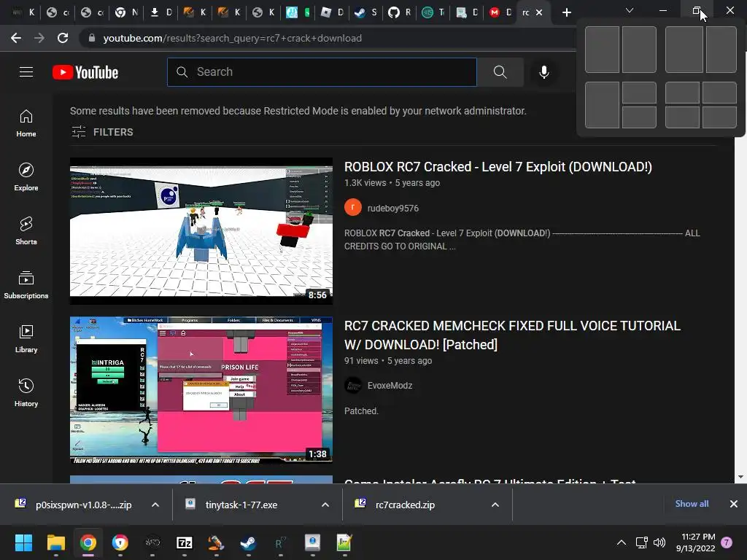747x560 pixels.
Task: Open clock showing 11:27 PM
Action: [695, 542]
